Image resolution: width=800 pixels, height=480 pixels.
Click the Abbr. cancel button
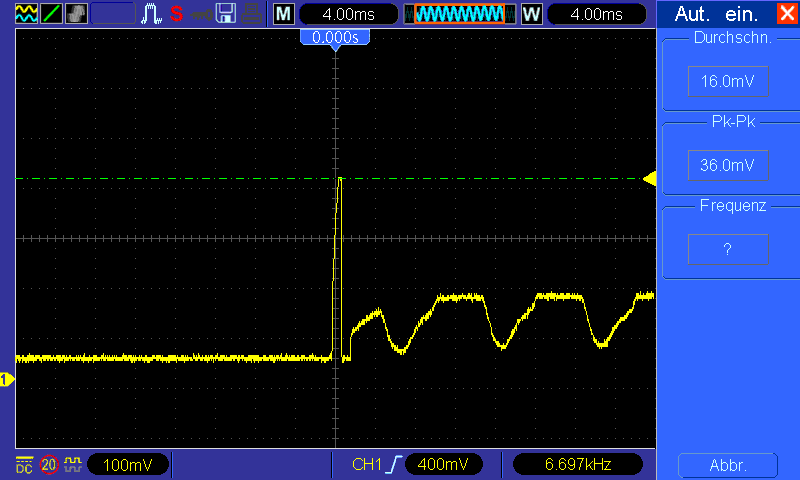[x=728, y=465]
